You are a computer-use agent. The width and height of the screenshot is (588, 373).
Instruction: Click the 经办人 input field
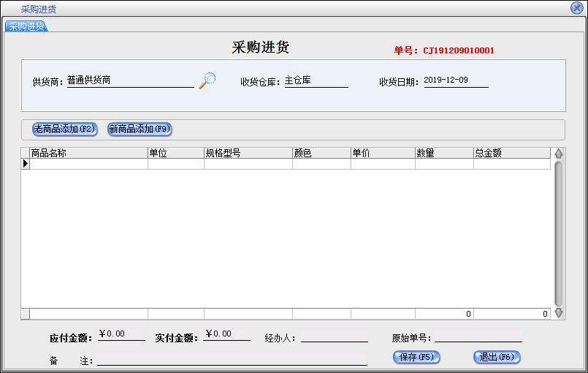[x=335, y=336]
